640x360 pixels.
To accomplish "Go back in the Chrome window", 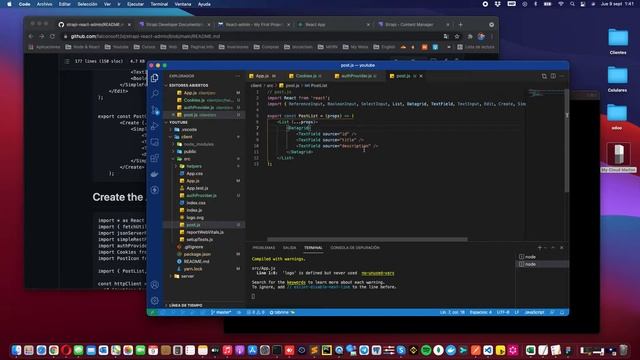I will (x=31, y=36).
